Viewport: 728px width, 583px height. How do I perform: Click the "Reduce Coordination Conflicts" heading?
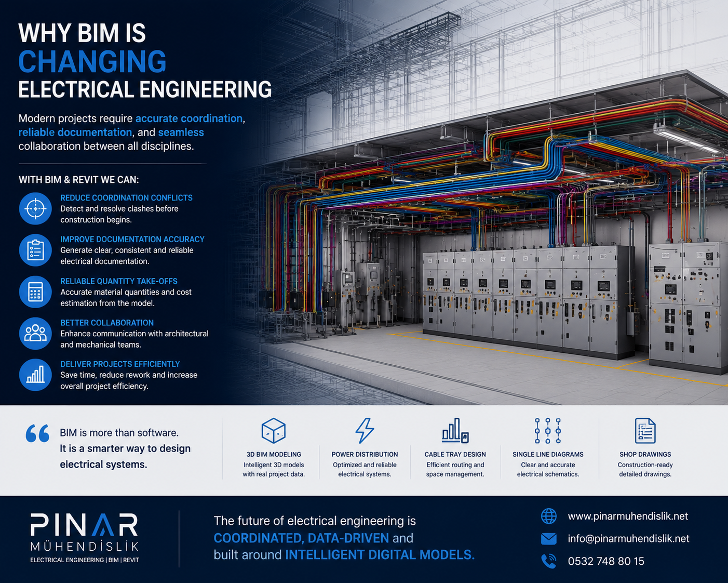click(x=126, y=198)
